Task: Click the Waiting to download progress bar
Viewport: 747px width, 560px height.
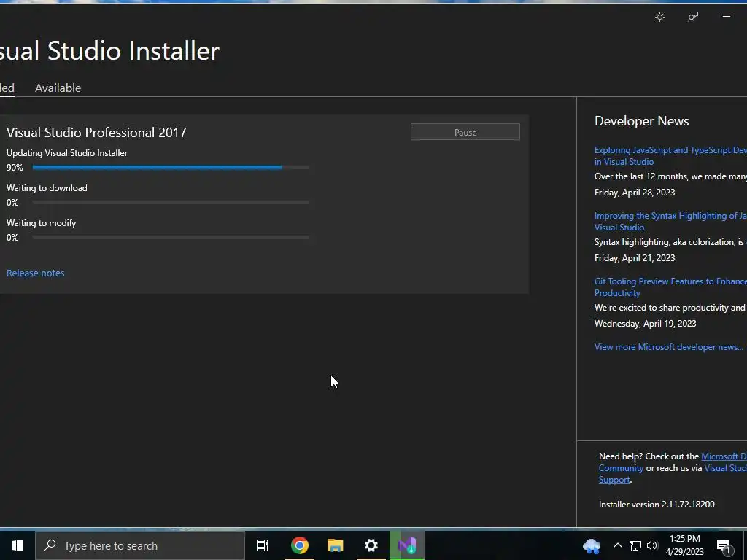Action: [171, 203]
